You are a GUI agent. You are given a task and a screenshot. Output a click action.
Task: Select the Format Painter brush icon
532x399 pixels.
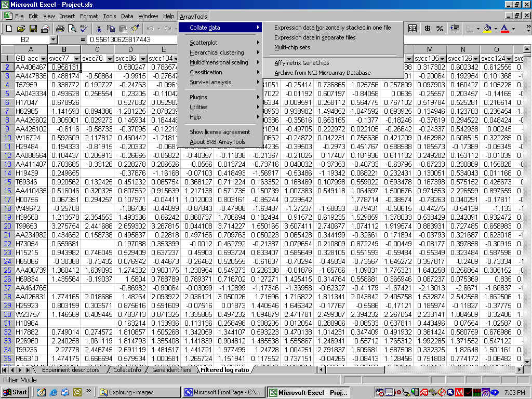(x=135, y=29)
